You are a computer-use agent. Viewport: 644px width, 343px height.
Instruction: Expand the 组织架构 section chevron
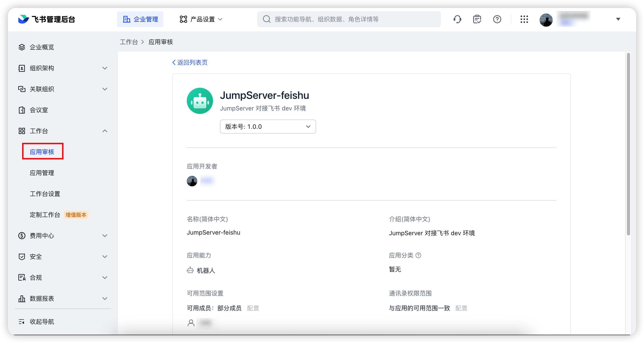[x=105, y=68]
